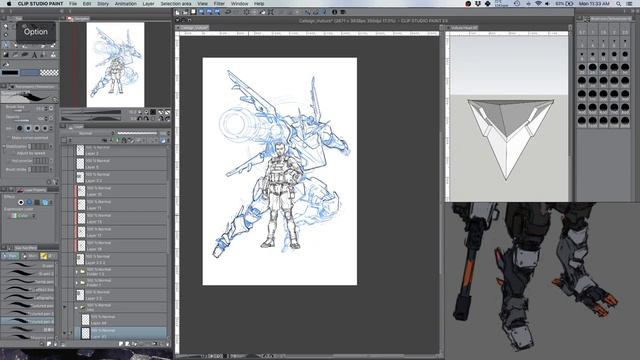Click the round info icon in command bar

334,12
